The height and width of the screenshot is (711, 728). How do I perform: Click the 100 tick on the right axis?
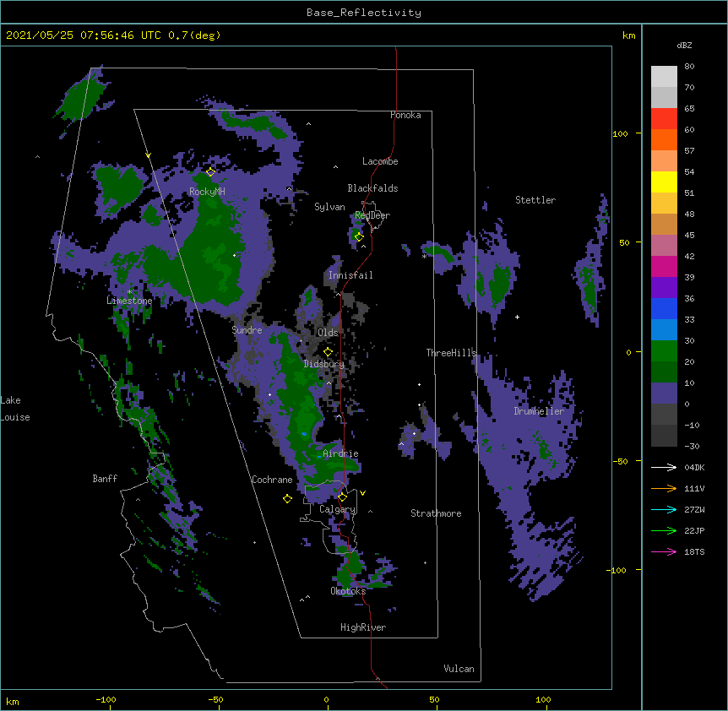[x=620, y=133]
